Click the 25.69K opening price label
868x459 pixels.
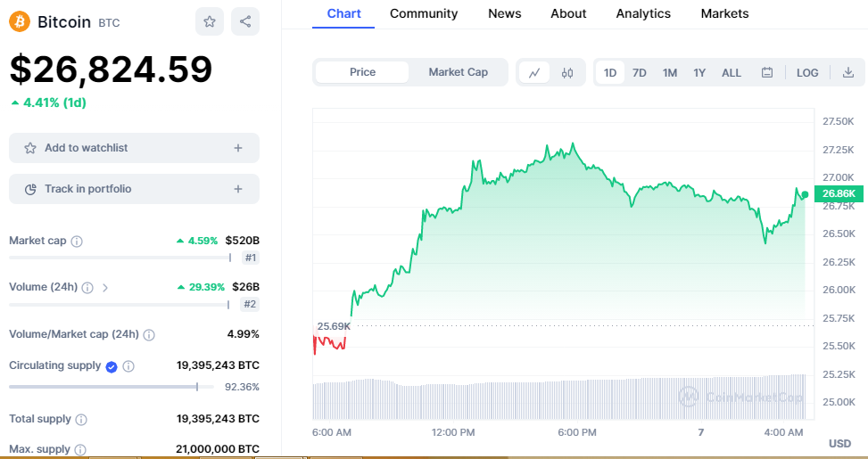pyautogui.click(x=334, y=326)
